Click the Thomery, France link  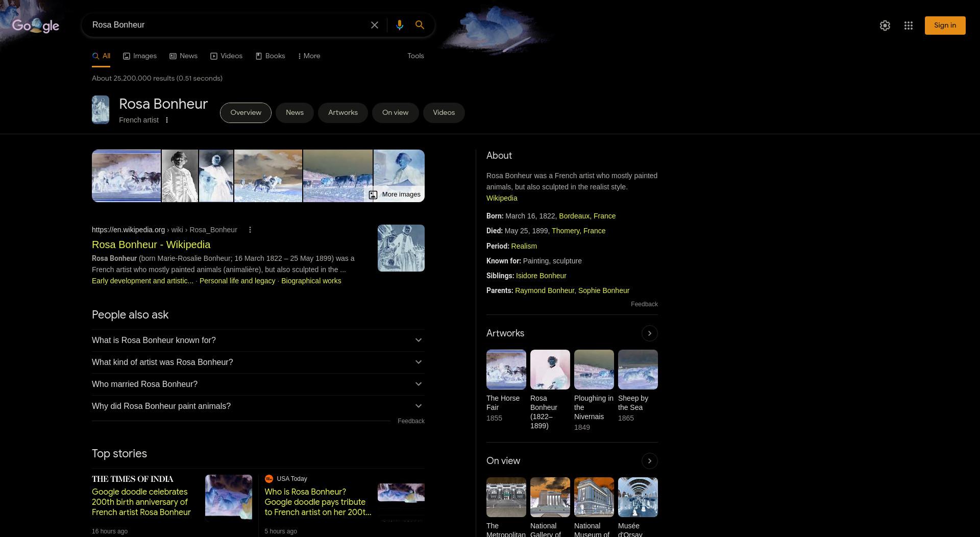pos(578,231)
